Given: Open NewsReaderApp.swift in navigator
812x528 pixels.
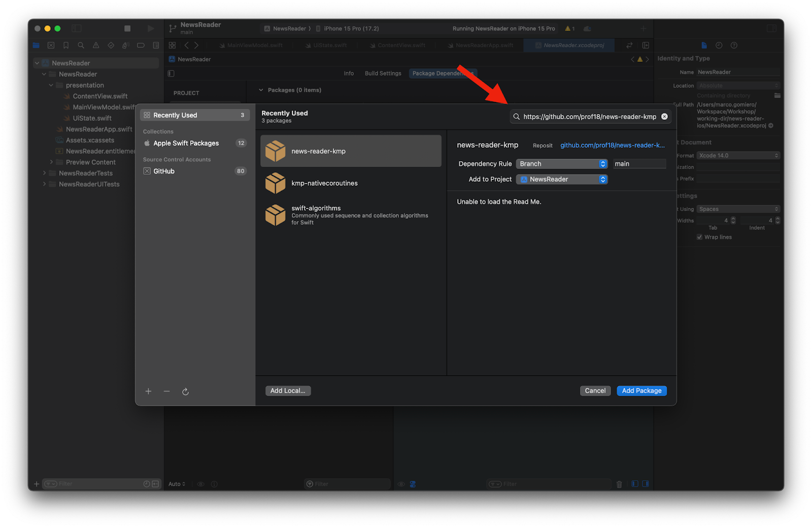Looking at the screenshot, I should click(x=94, y=129).
